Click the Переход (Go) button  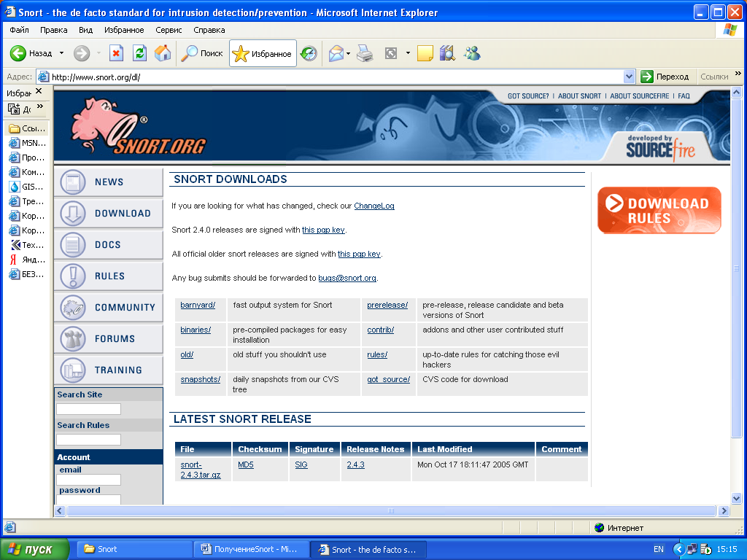click(665, 77)
